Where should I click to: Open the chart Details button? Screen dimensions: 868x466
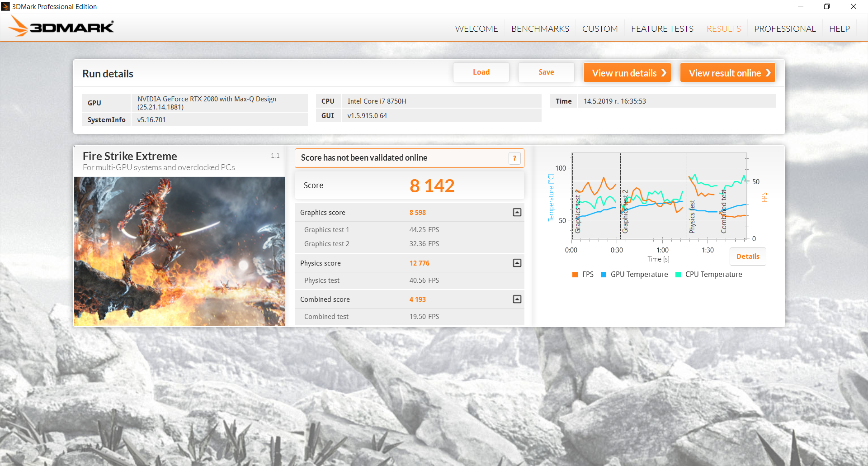[748, 257]
